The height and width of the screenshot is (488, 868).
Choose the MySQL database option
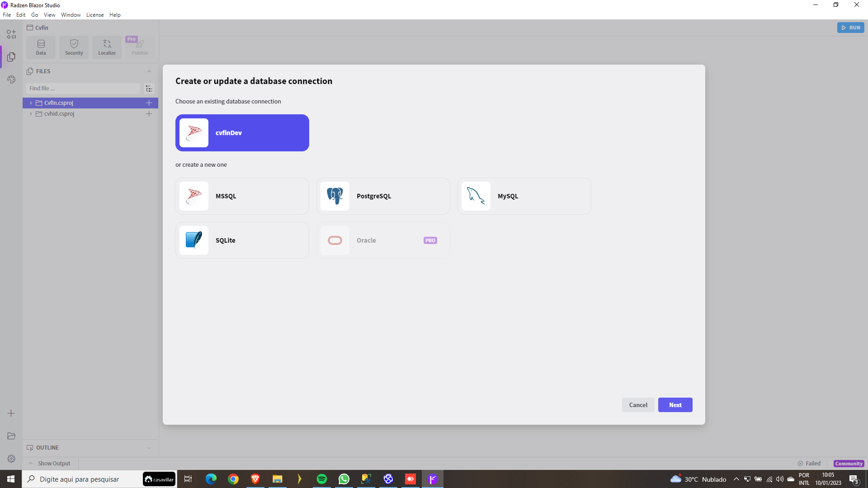pyautogui.click(x=524, y=196)
